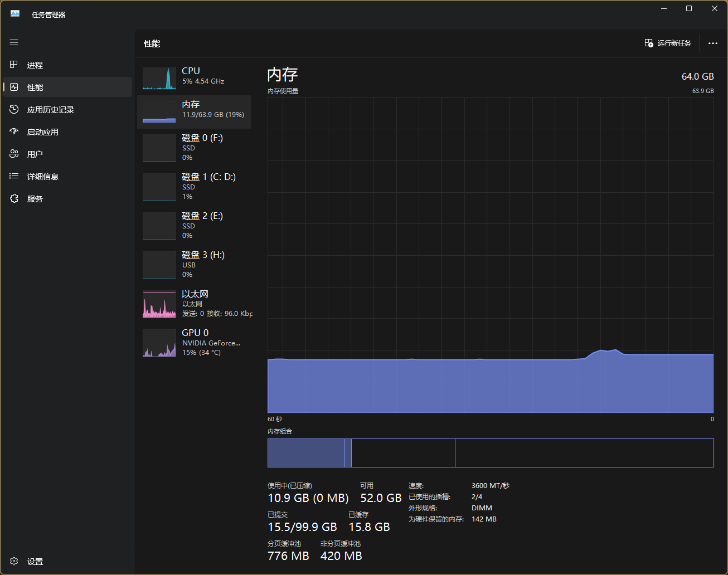The image size is (728, 575).
Task: Click the 10.9 GB (0 MB) in-use value
Action: 308,498
